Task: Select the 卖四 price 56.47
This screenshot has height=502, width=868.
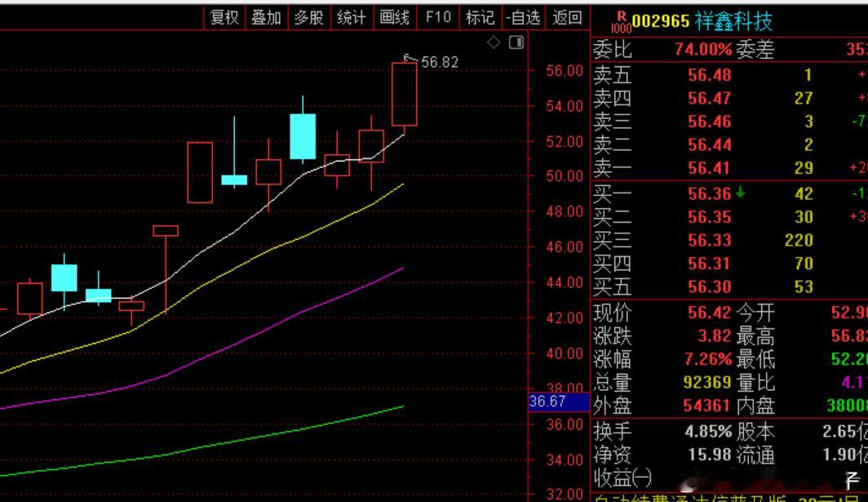Action: click(x=710, y=98)
